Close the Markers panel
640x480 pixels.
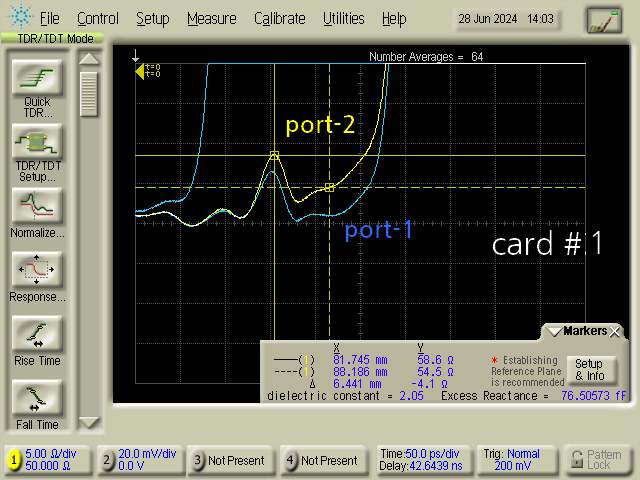[x=614, y=332]
